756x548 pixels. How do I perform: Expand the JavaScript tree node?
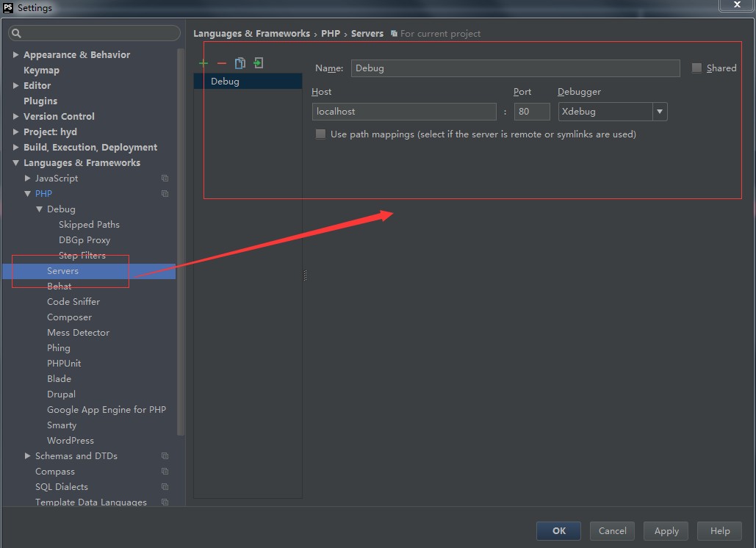pos(28,179)
